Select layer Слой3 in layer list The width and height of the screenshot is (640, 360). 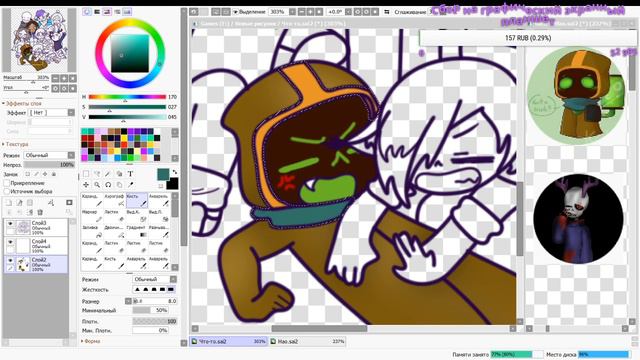[x=36, y=227]
